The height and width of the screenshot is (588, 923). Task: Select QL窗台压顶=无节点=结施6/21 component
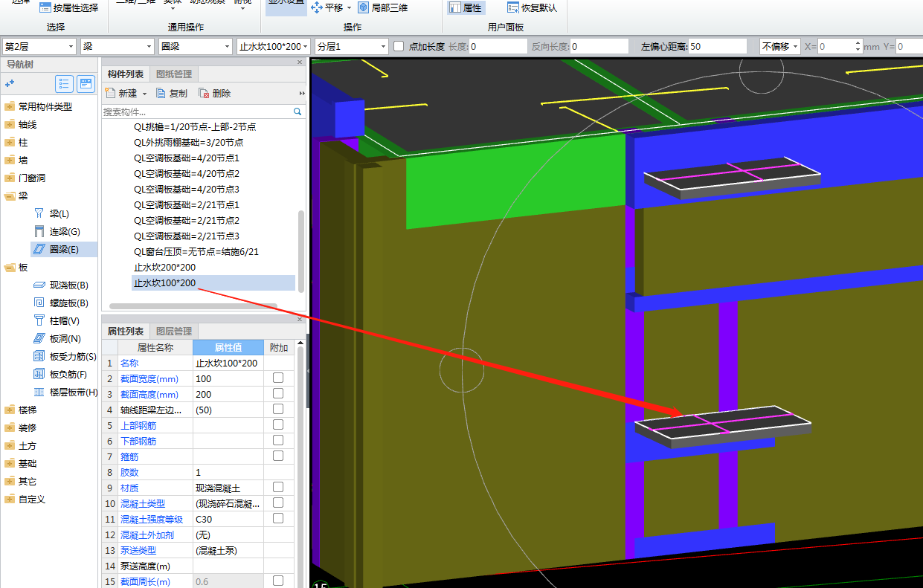click(x=196, y=251)
